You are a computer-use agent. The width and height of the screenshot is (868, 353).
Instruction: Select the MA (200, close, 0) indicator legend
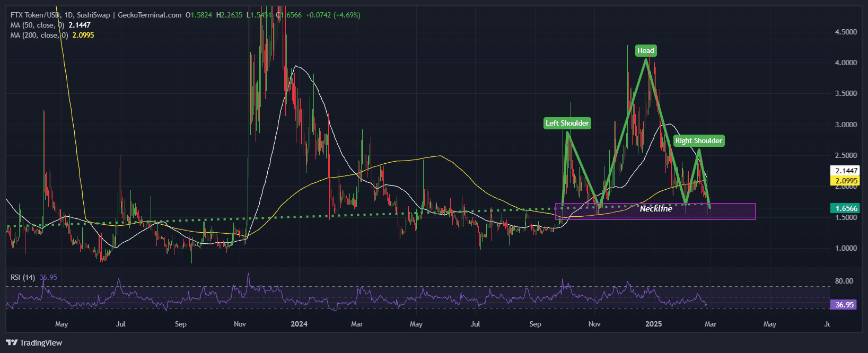[52, 35]
